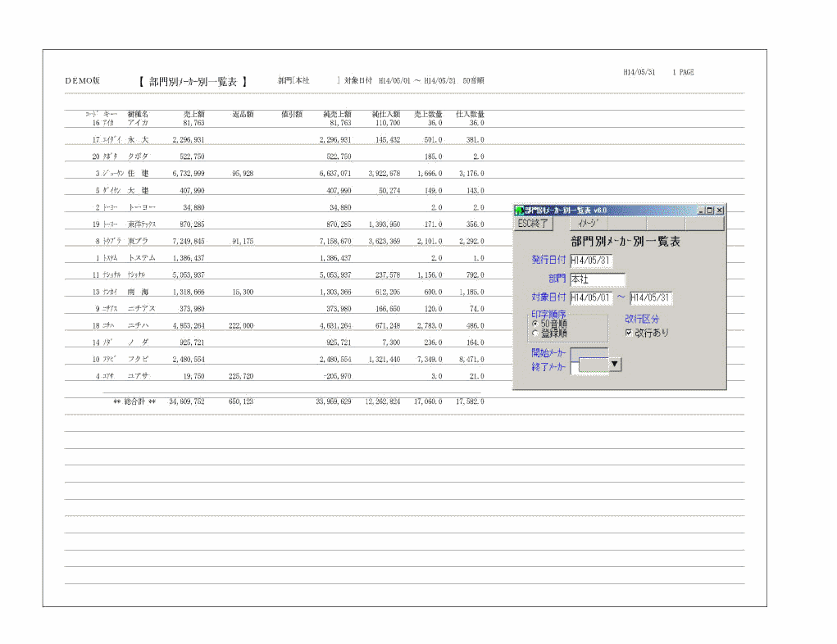This screenshot has height=644, width=837.
Task: Click the returns value 91,175
Action: [243, 241]
